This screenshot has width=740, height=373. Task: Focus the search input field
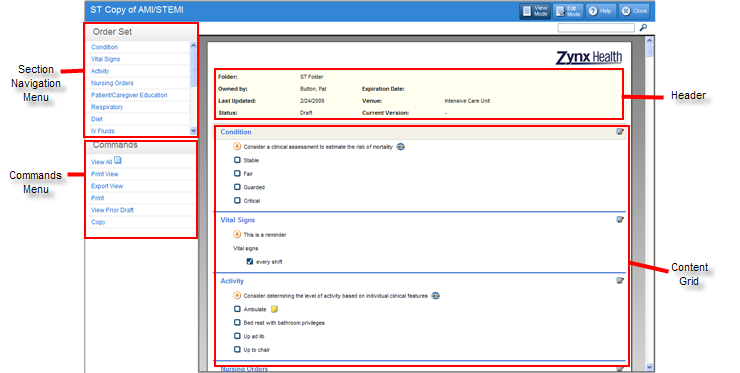[596, 28]
